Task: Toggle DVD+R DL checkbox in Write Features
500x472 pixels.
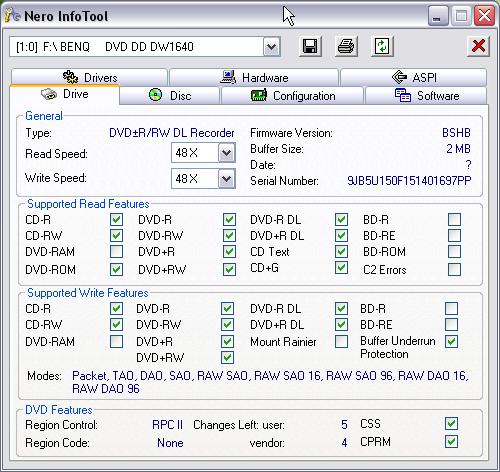Action: point(341,325)
